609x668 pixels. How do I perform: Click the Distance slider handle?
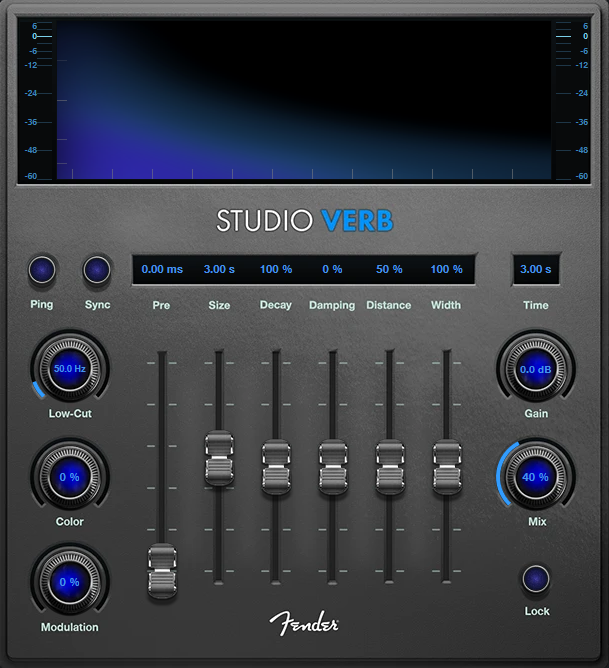389,467
